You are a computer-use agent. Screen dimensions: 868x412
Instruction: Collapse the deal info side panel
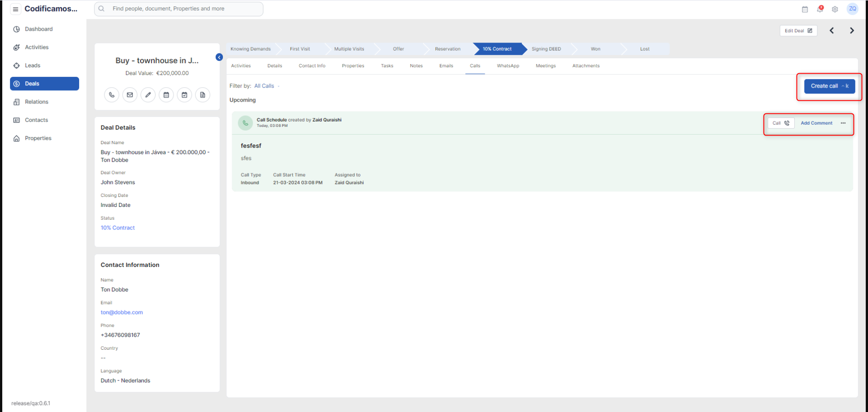219,57
